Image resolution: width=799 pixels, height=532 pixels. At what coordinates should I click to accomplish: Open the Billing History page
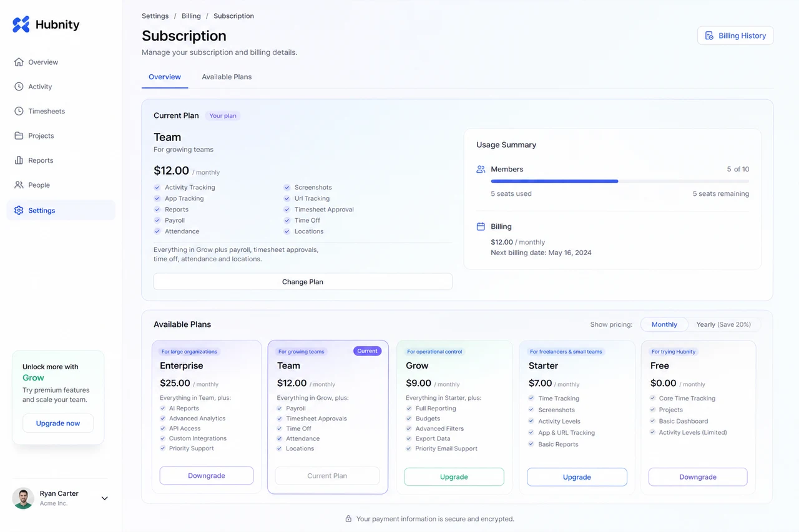735,36
